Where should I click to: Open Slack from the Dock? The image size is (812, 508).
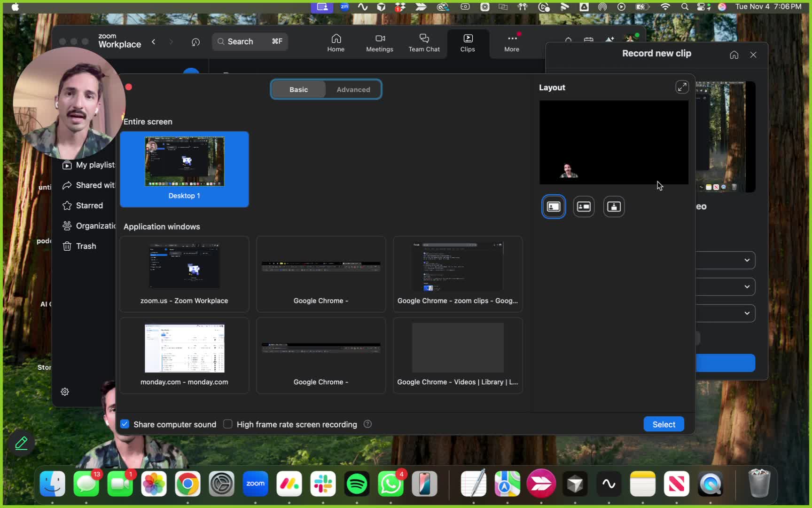(x=323, y=484)
